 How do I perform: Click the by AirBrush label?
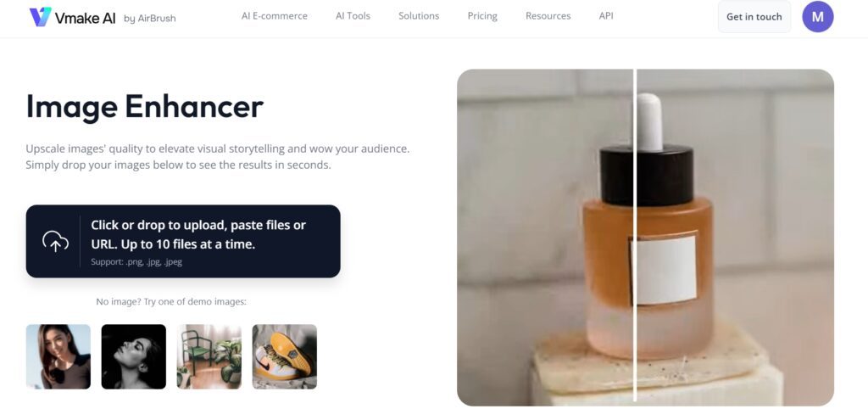point(149,19)
